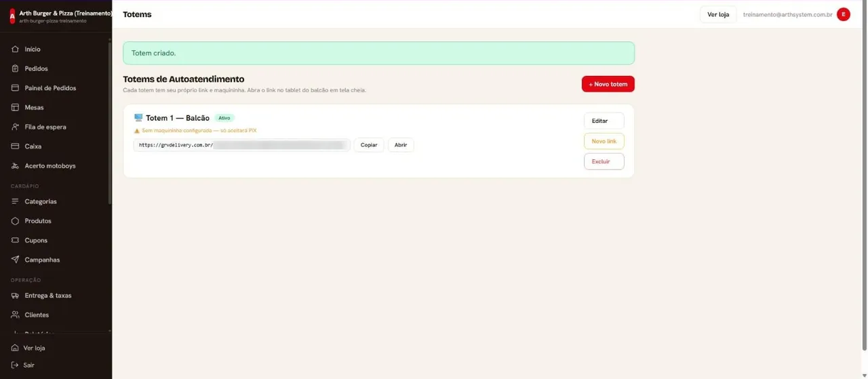Select the Acerto motoboys scooter icon
The image size is (868, 379).
tap(16, 166)
